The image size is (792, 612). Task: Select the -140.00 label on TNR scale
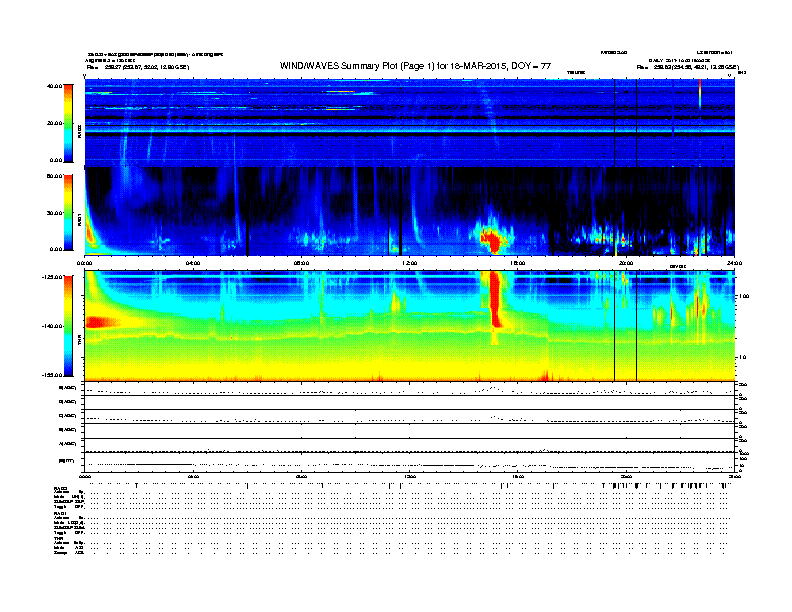tap(52, 326)
